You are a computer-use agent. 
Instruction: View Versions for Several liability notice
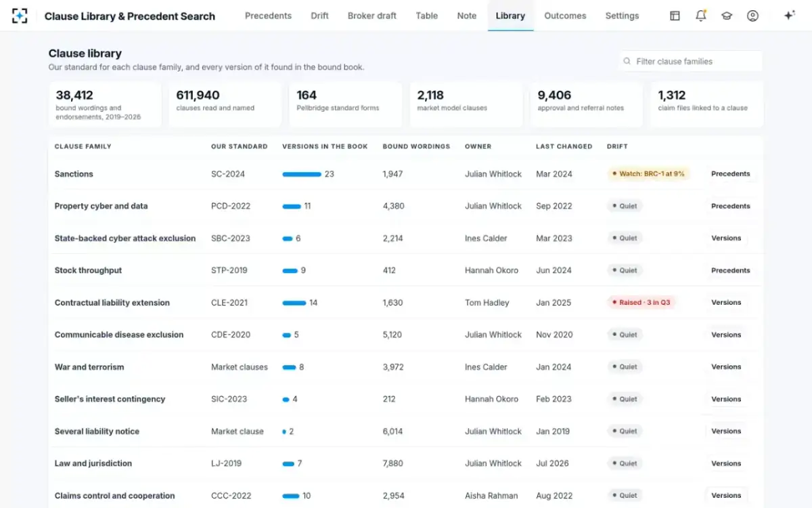(726, 431)
